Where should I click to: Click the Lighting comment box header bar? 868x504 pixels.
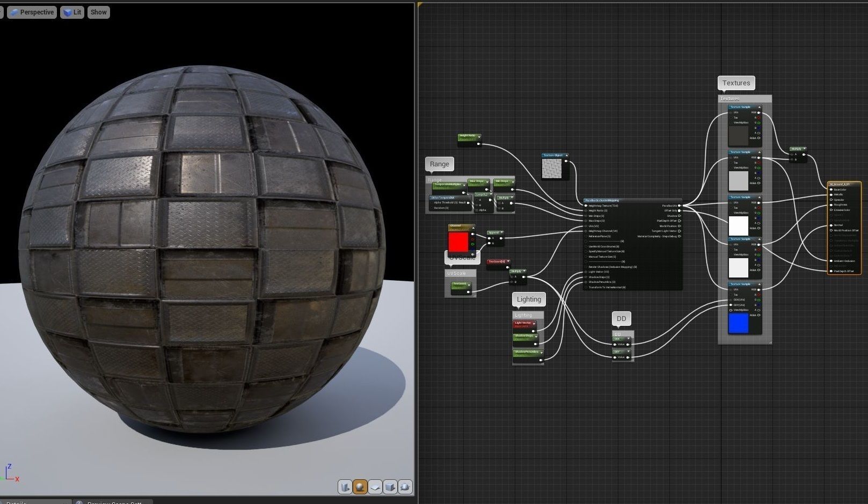tap(528, 315)
